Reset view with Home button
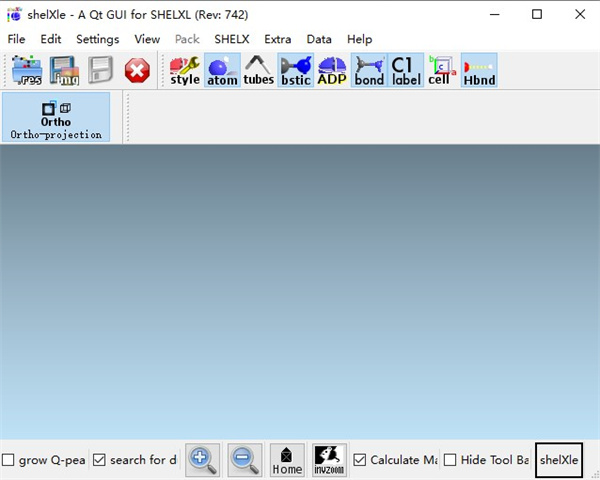This screenshot has width=600, height=480. (287, 460)
